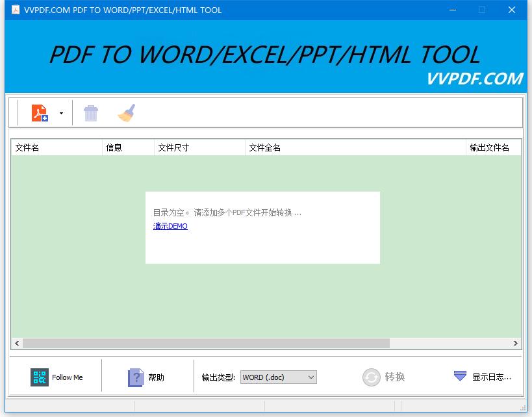The image size is (532, 417).
Task: Click the circular convert arrows icon
Action: (x=371, y=377)
